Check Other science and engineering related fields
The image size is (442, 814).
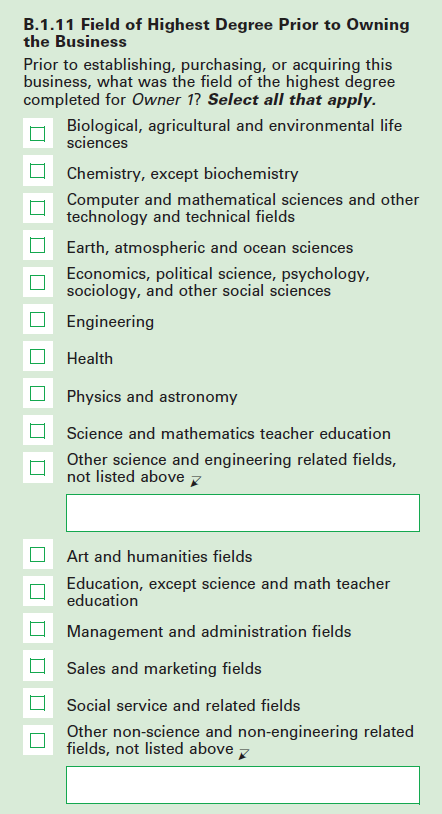coord(37,468)
